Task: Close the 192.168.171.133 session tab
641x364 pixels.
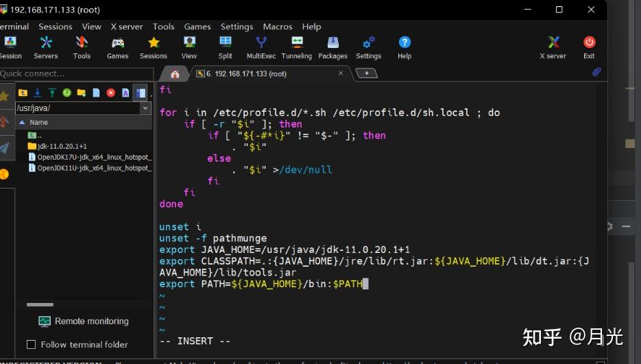Action: click(x=341, y=73)
